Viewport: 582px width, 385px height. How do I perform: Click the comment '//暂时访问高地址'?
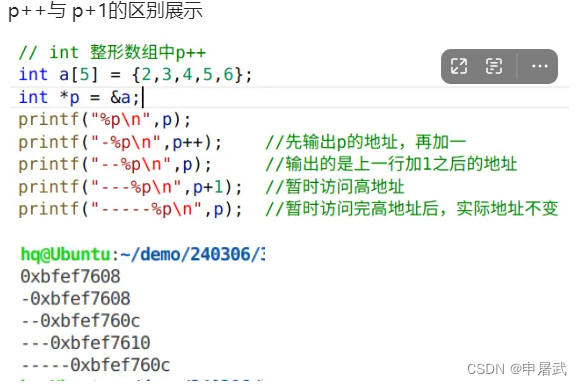[335, 187]
